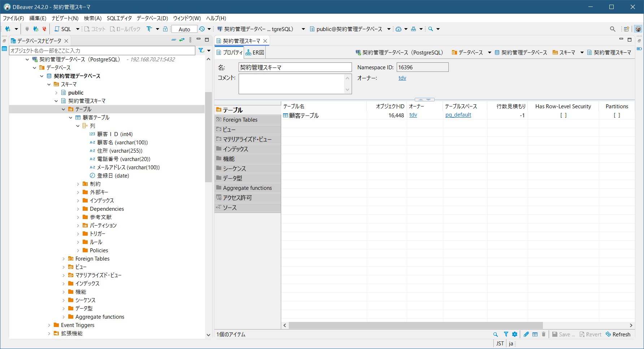Switch to the プロパティ tab
644x349 pixels.
(230, 53)
